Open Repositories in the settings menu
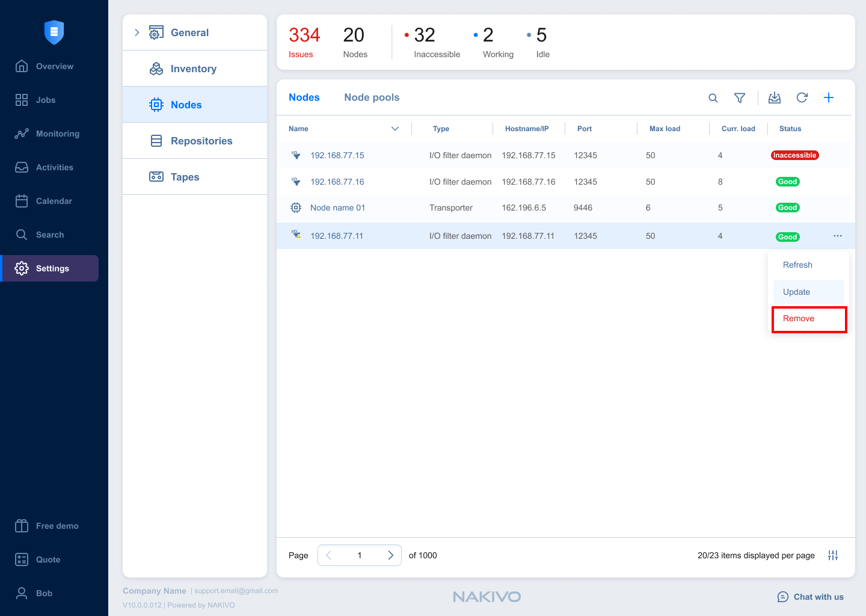The image size is (866, 616). [x=201, y=141]
